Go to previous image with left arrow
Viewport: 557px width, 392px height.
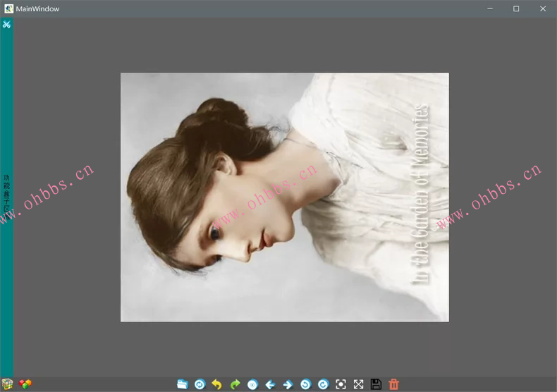(x=270, y=384)
